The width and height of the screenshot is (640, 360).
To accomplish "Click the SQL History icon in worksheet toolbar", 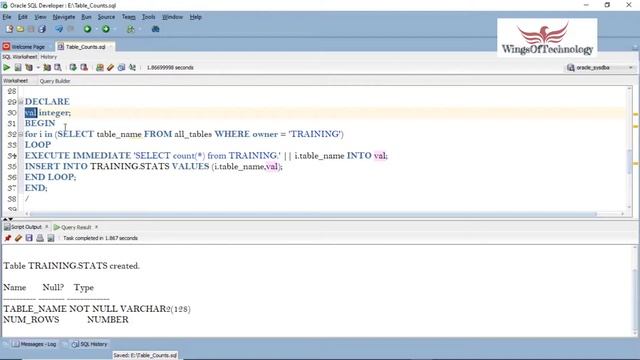I will [x=121, y=67].
